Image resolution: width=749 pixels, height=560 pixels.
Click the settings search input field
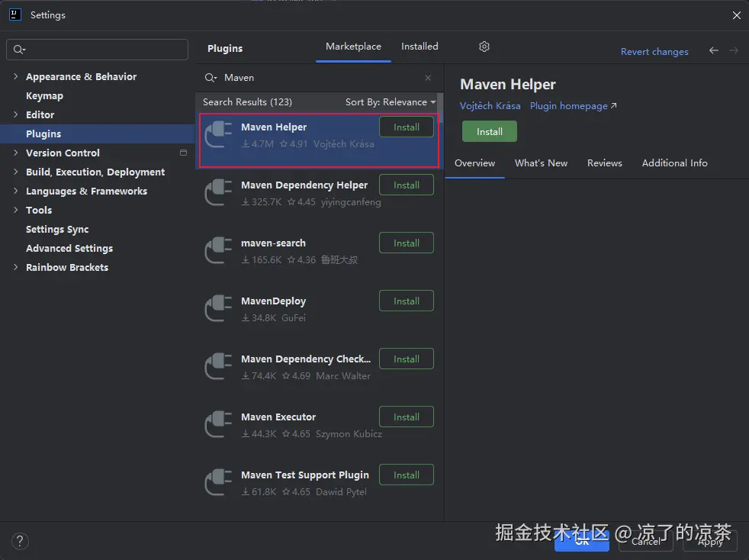98,50
